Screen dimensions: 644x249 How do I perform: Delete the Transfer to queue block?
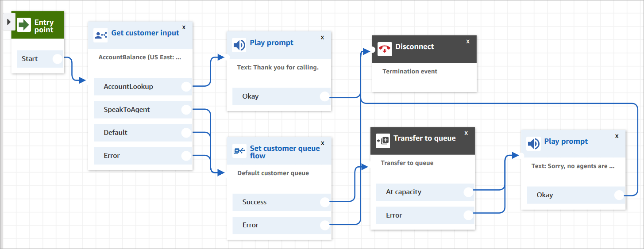466,133
